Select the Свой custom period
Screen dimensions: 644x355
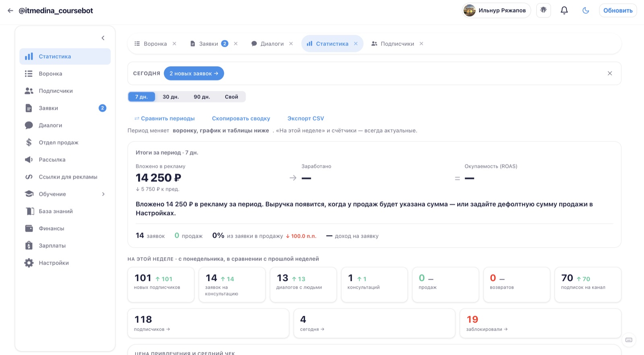point(231,97)
